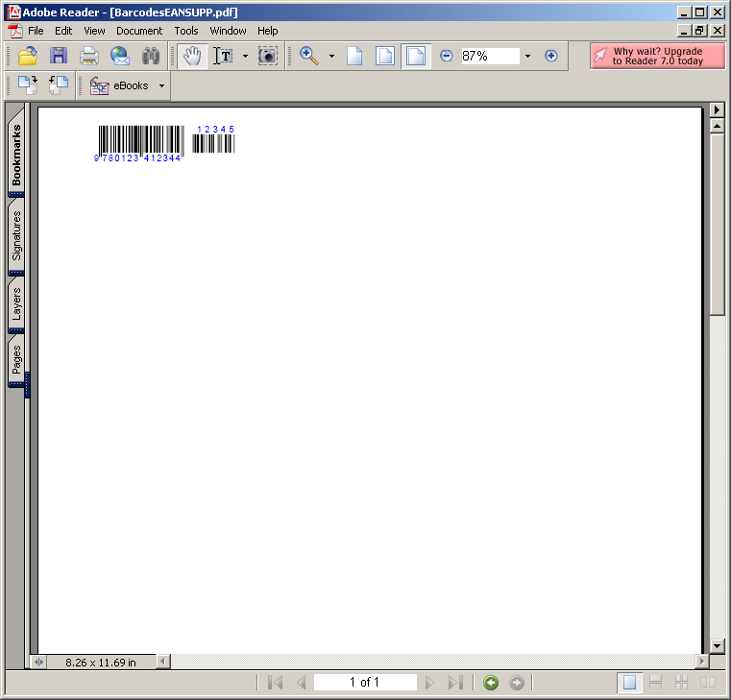The height and width of the screenshot is (700, 731).
Task: Switch to single page layout view
Action: tap(629, 683)
